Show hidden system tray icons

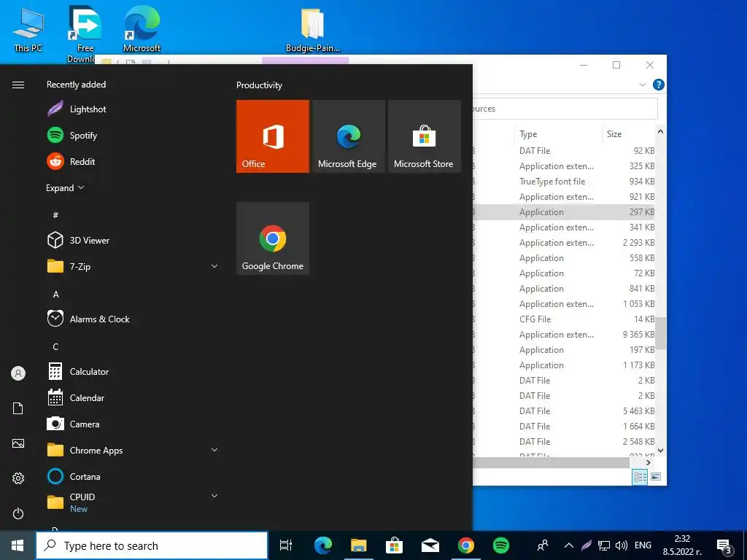click(x=568, y=545)
